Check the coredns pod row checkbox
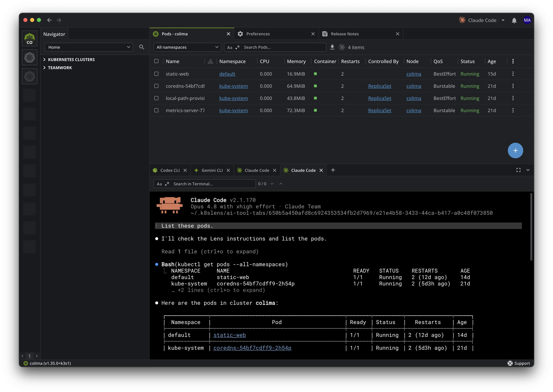553x392 pixels. [156, 86]
